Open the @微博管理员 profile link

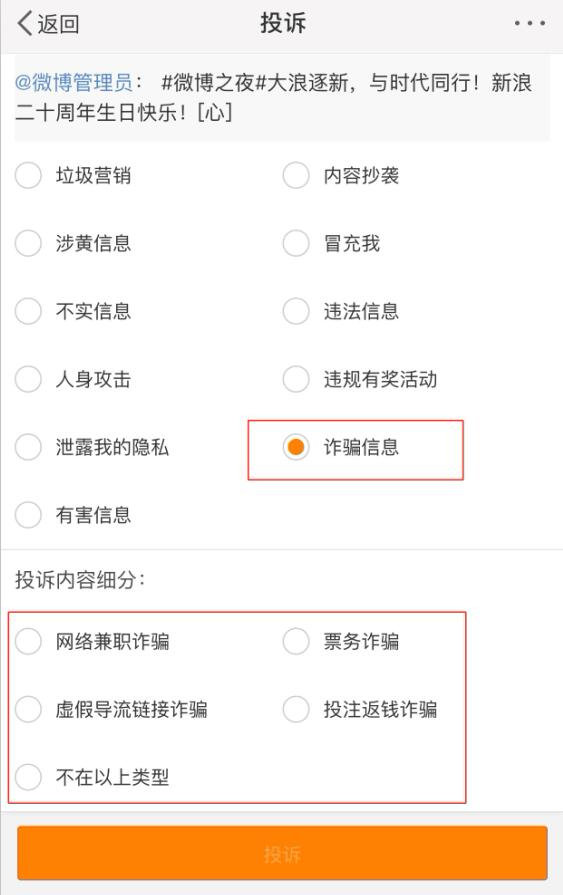click(74, 83)
